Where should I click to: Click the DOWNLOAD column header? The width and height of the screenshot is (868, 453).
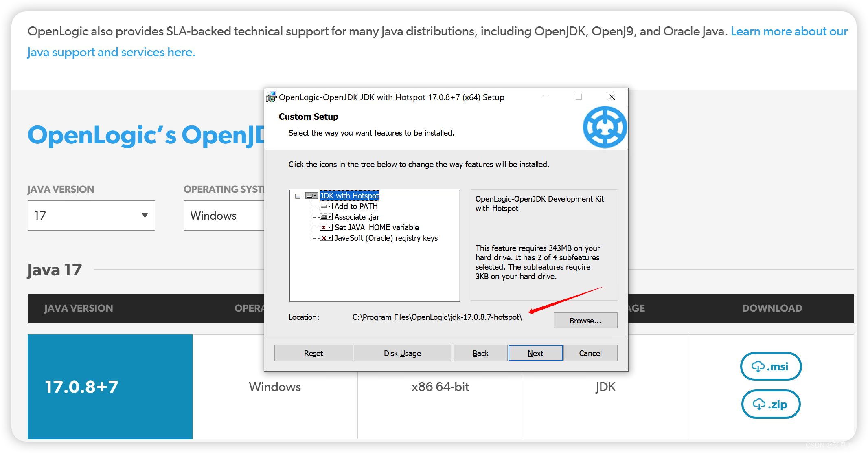772,308
